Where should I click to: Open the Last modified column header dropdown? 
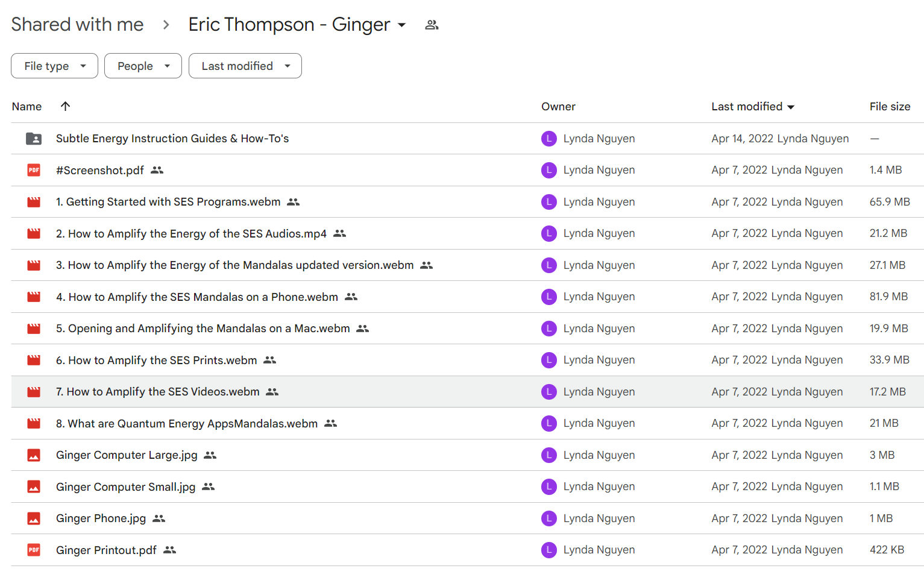click(791, 107)
